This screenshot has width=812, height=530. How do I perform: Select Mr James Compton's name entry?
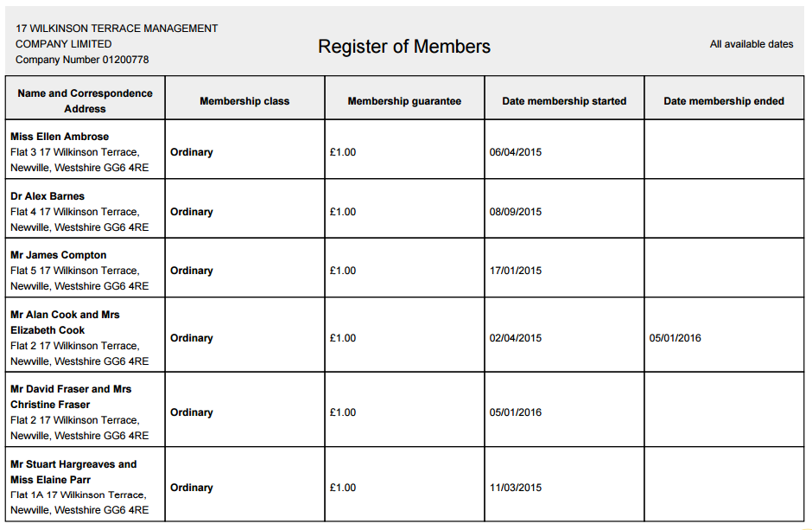coord(59,255)
